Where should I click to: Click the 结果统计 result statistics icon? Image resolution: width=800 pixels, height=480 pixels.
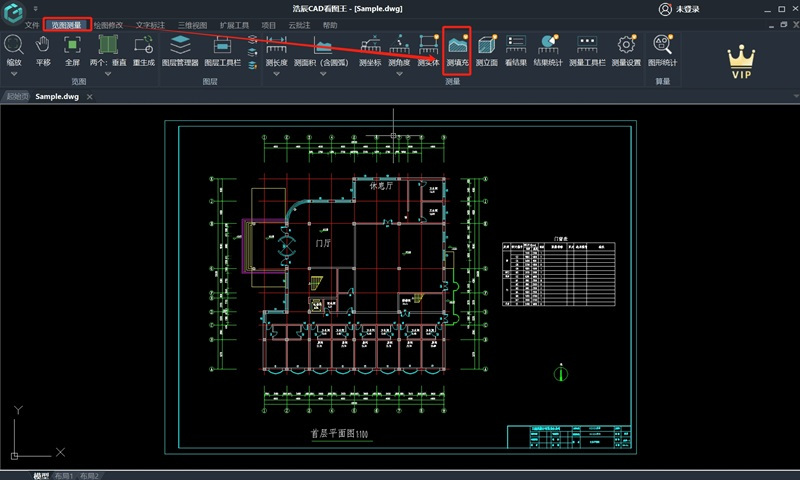pos(548,51)
